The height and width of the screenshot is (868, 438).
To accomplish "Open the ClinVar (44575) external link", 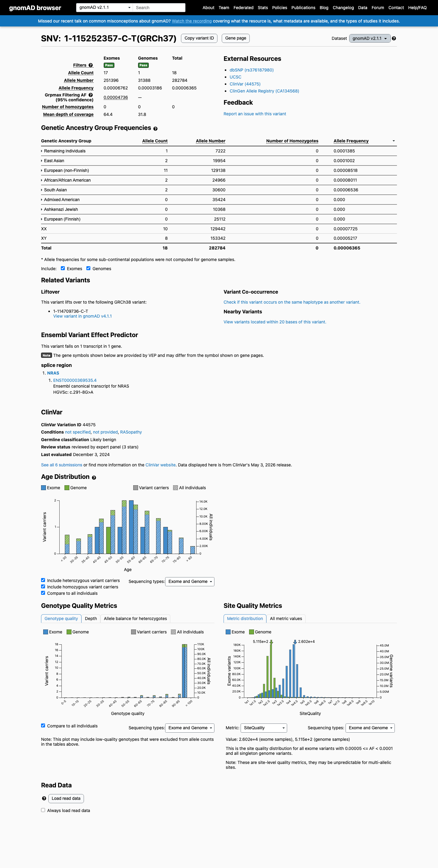I will pos(245,84).
